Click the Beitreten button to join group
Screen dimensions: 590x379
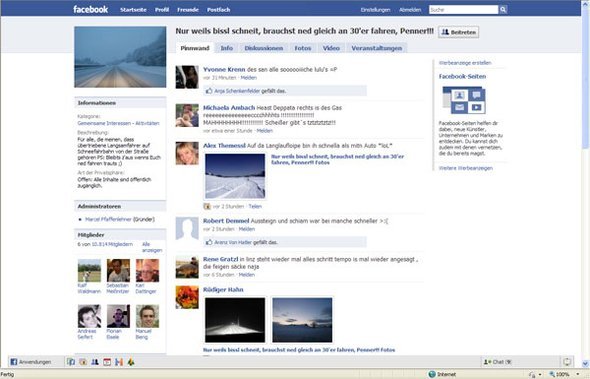[x=458, y=32]
